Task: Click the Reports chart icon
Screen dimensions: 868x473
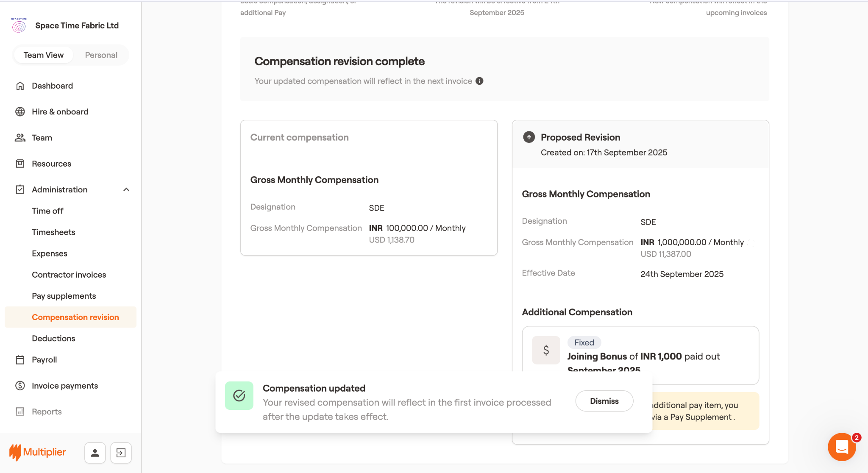Action: pos(20,412)
